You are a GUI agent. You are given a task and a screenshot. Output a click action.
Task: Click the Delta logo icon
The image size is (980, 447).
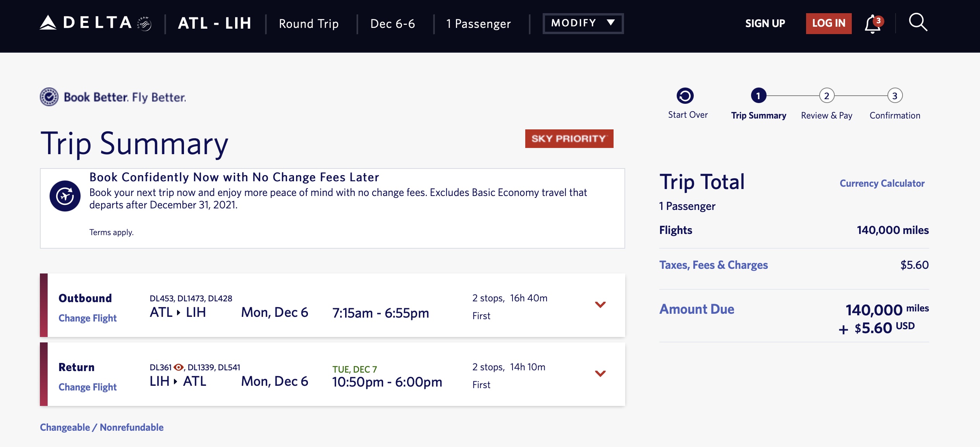(48, 22)
